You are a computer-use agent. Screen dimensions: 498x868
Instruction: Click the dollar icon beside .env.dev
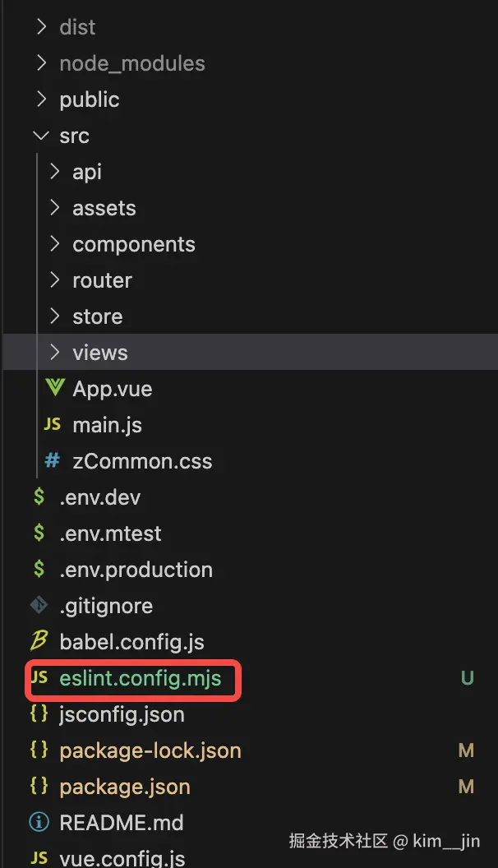[x=39, y=497]
